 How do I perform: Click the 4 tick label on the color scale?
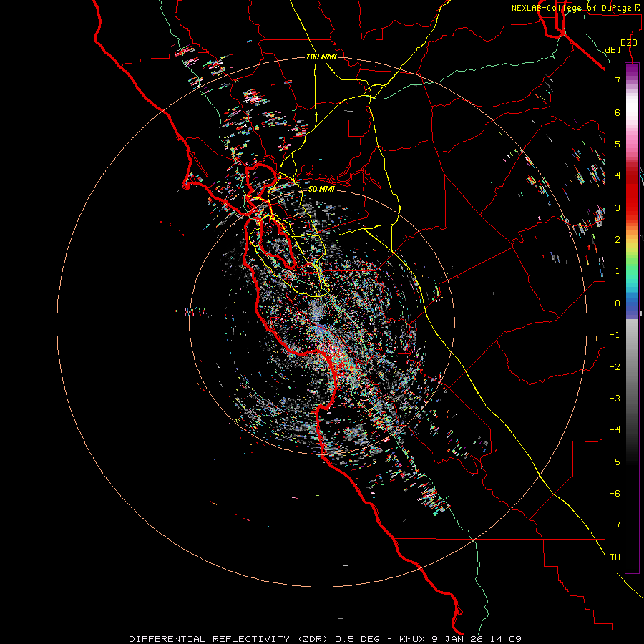click(618, 176)
